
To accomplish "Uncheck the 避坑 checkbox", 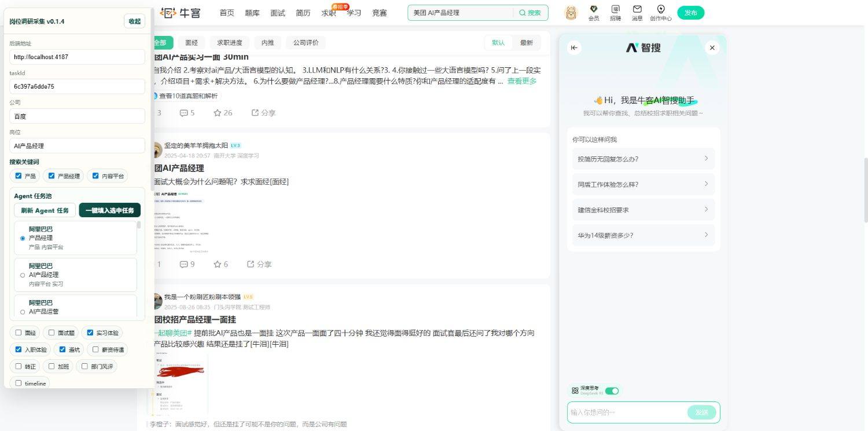I will point(62,350).
